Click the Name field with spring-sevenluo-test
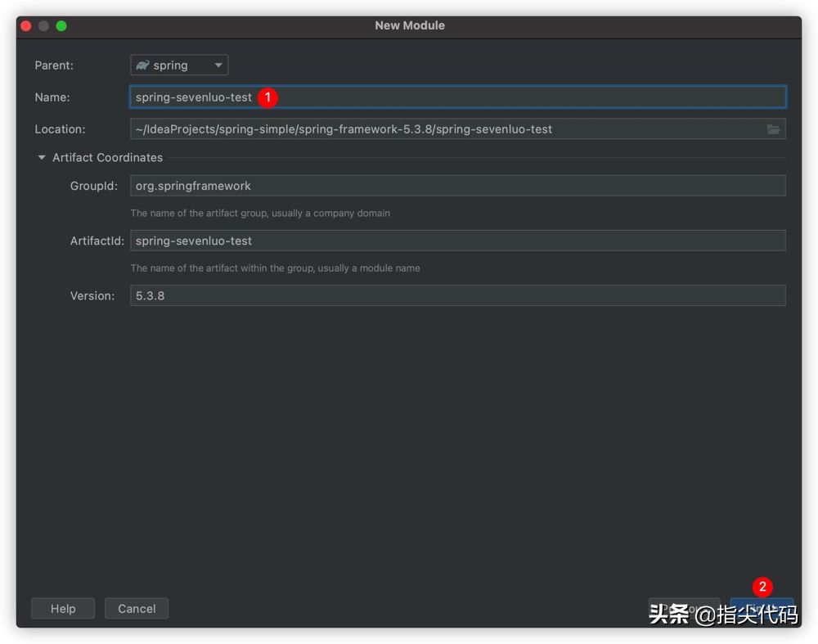The width and height of the screenshot is (818, 644). click(457, 97)
